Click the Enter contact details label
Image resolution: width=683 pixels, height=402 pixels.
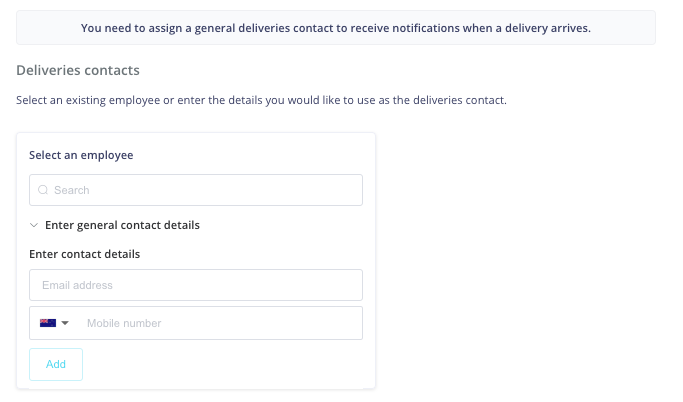[x=85, y=254]
